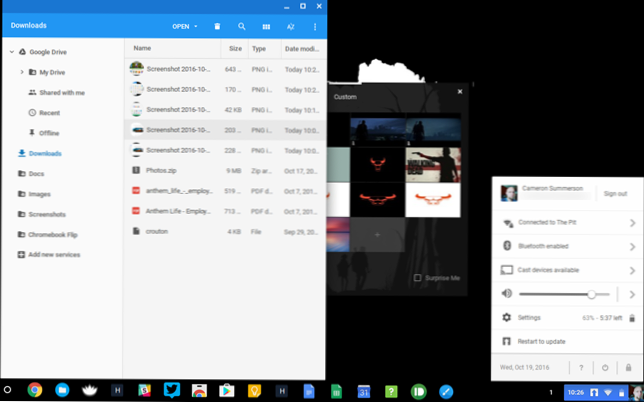Switch Files app to thumbnail grid view
The image size is (644, 402).
coord(266,27)
